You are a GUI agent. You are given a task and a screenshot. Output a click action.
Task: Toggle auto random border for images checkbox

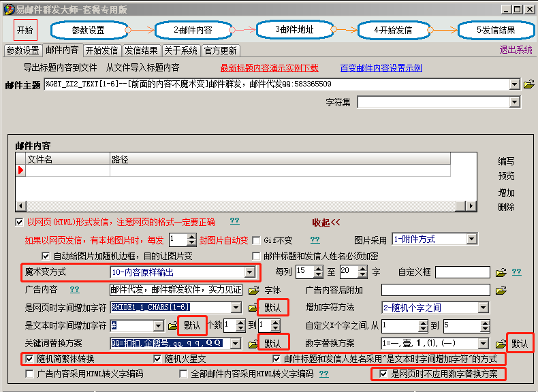(46, 256)
